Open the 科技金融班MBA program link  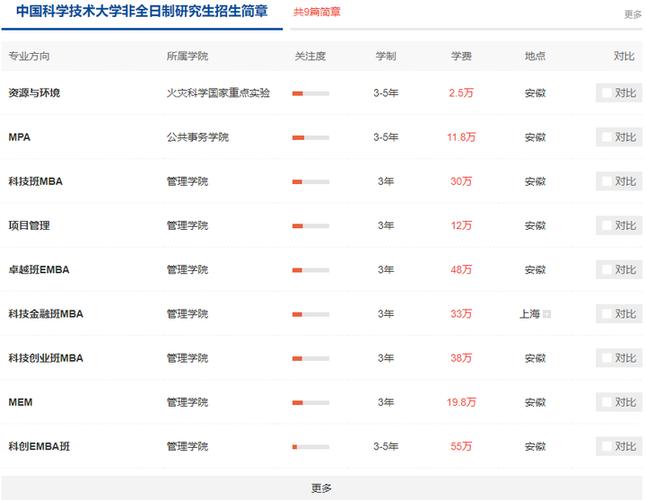46,314
